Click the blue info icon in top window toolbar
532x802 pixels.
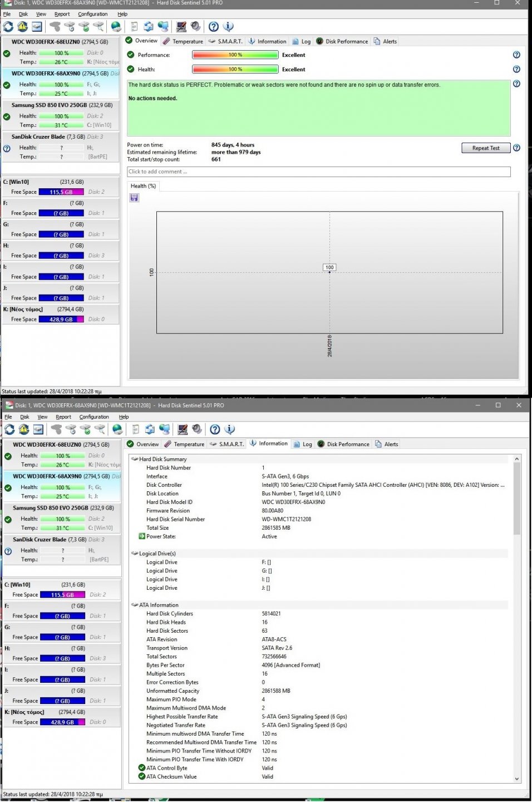228,27
